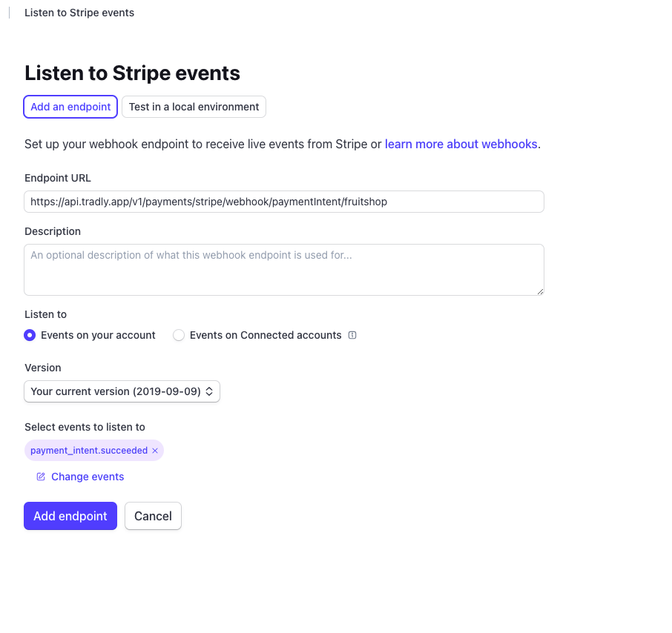Click the Description field label
This screenshot has height=633, width=672.
pos(53,231)
